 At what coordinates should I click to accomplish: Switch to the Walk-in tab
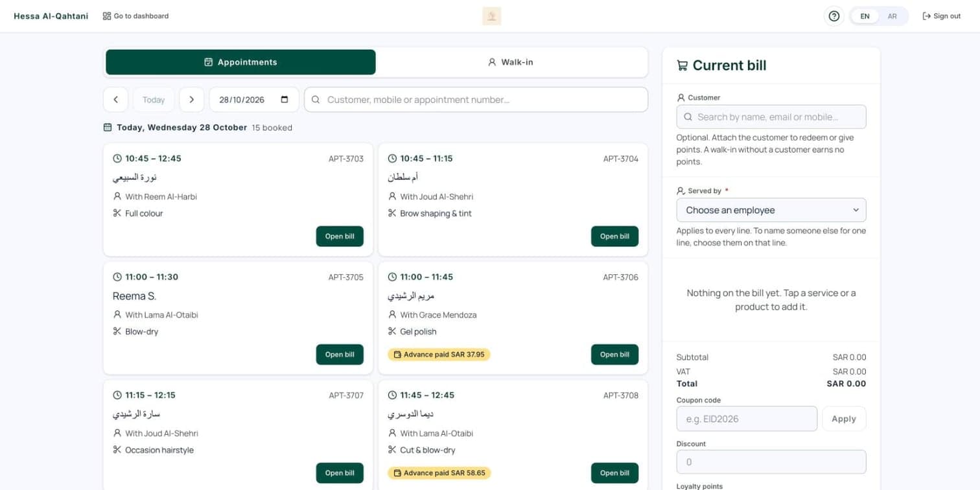[x=511, y=62]
